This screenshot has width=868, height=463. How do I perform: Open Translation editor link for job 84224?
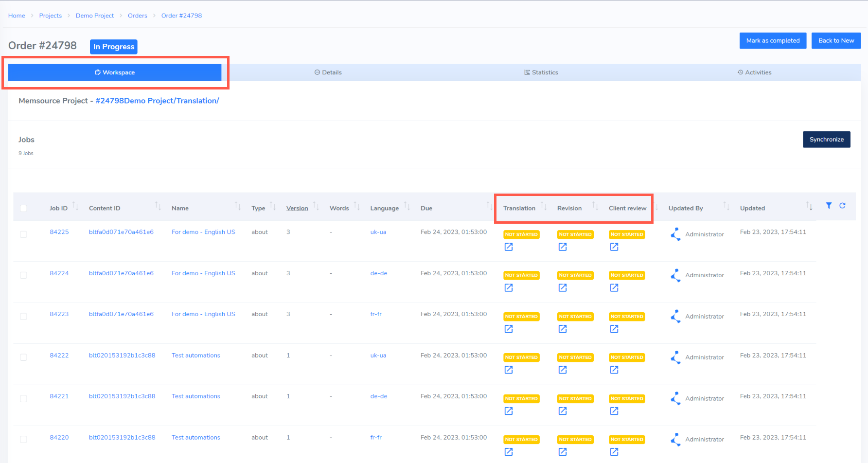[x=509, y=288]
